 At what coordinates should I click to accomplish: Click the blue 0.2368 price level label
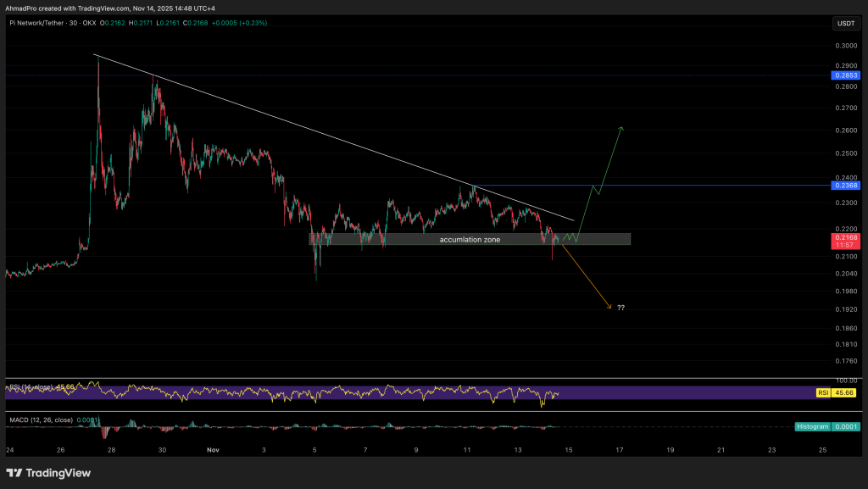845,185
